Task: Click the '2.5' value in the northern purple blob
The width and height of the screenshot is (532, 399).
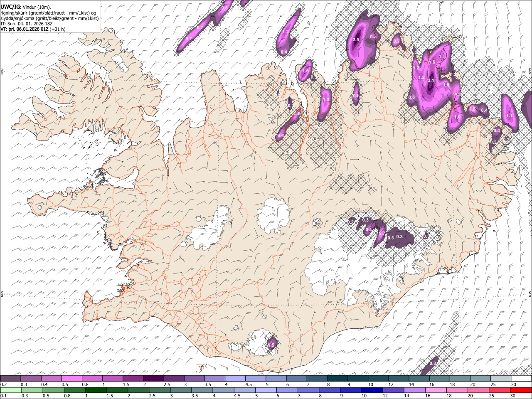Action: pos(356,39)
